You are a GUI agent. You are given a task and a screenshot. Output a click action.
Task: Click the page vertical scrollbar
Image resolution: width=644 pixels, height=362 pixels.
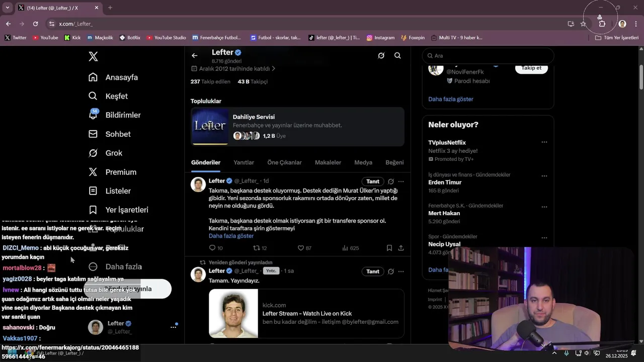[x=641, y=76]
